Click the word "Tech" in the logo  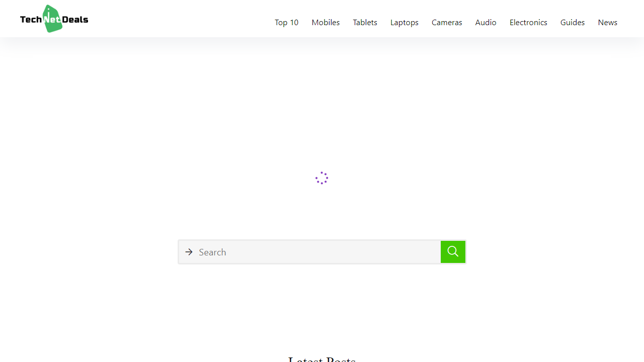point(30,20)
